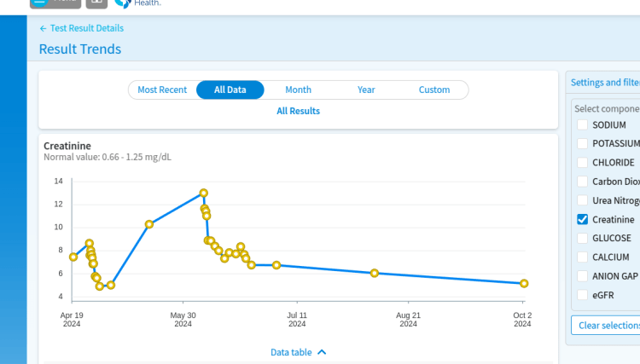This screenshot has height=364, width=640.
Task: Tick the GLUCOSE component checkbox
Action: (x=582, y=239)
